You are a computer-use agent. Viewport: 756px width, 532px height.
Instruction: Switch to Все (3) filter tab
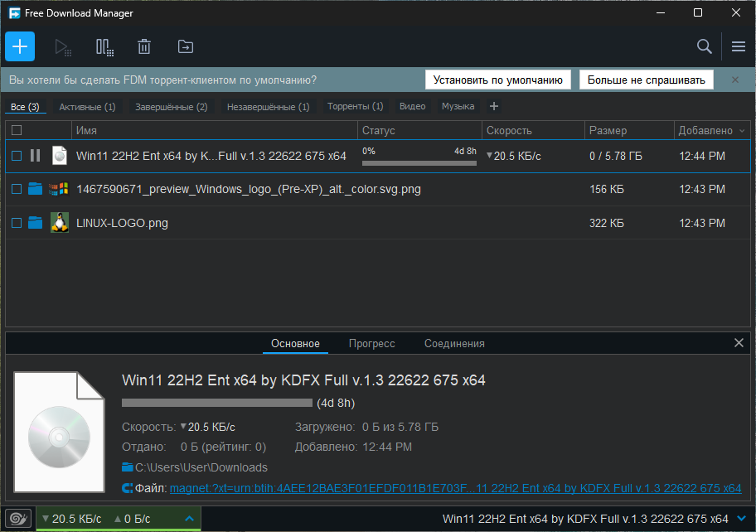pos(25,107)
